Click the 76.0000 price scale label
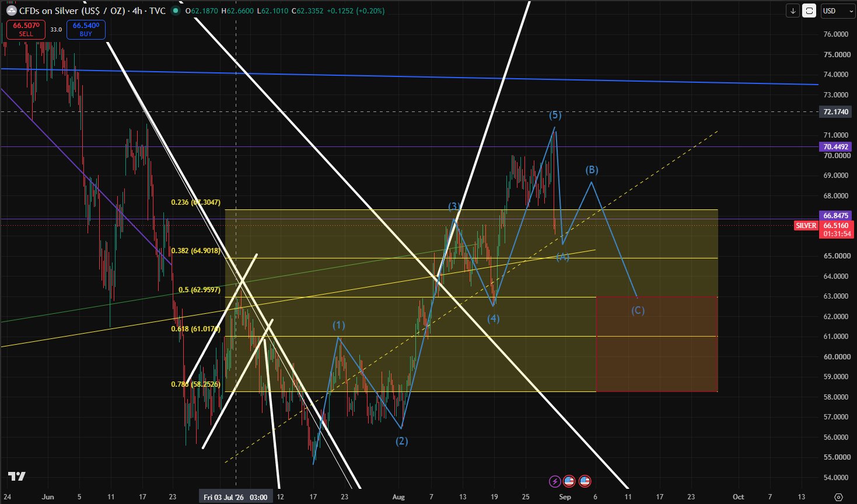The width and height of the screenshot is (857, 504). point(835,34)
